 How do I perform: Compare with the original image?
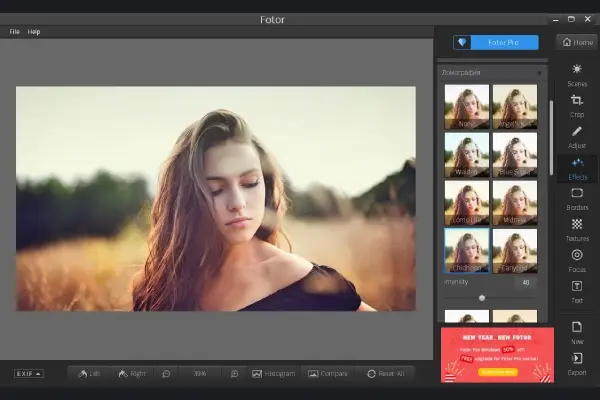(x=328, y=374)
